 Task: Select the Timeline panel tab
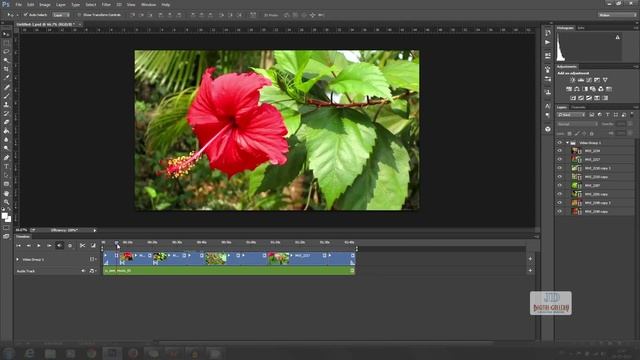coord(23,236)
